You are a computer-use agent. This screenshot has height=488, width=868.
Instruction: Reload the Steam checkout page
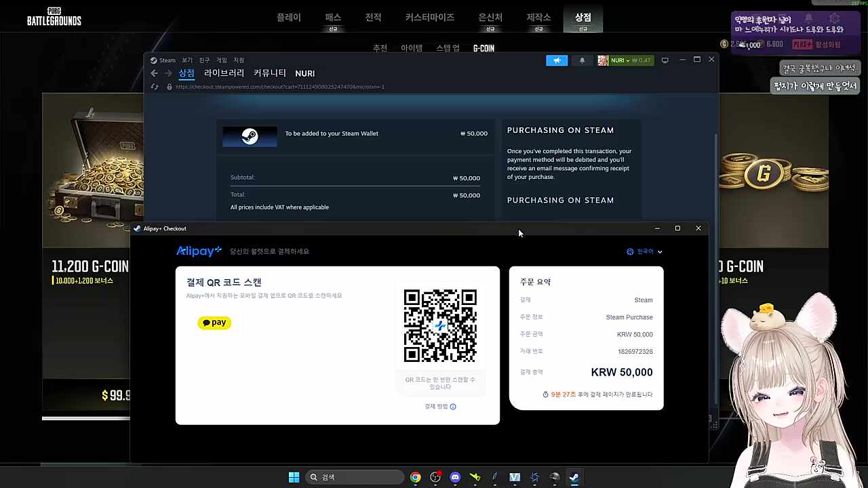point(155,87)
